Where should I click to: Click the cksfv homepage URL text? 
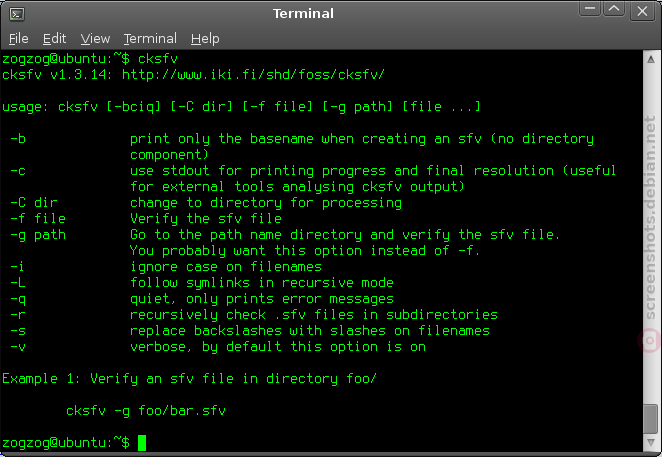point(253,75)
